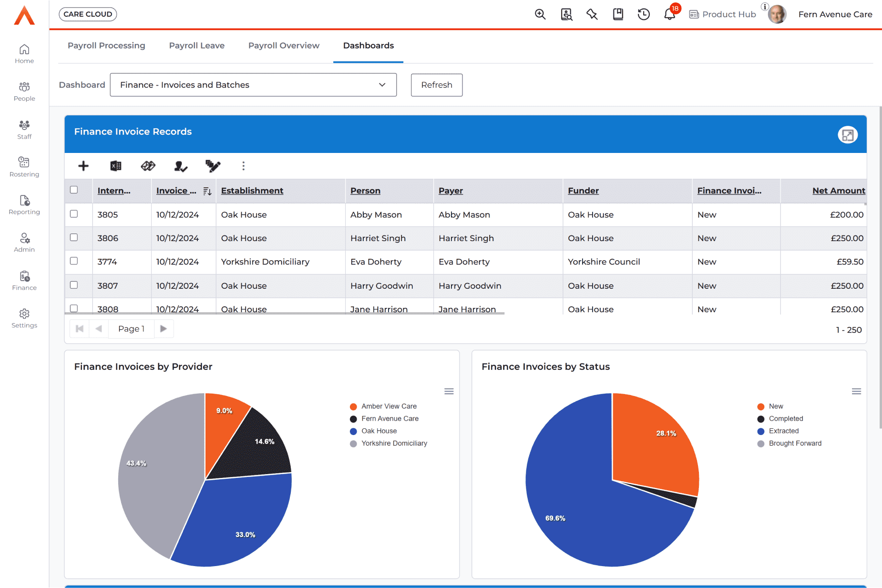Check the select-all checkbox in table header
The image size is (882, 588).
(74, 190)
